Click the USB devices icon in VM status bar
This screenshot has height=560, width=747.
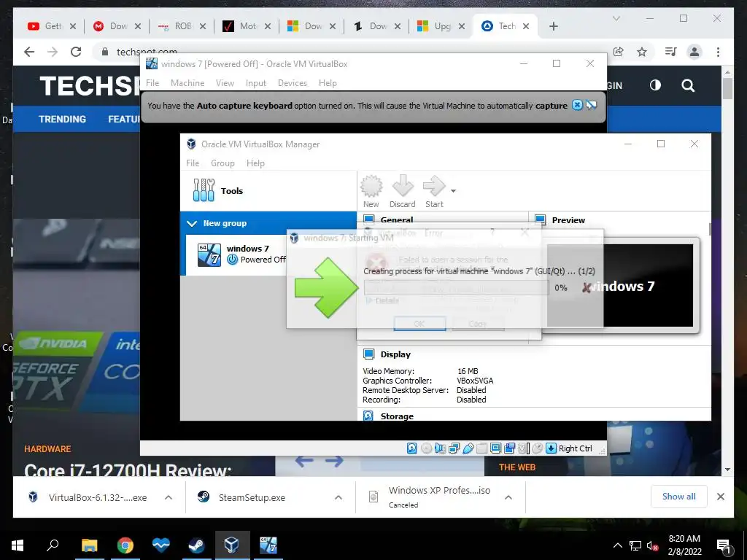point(468,448)
